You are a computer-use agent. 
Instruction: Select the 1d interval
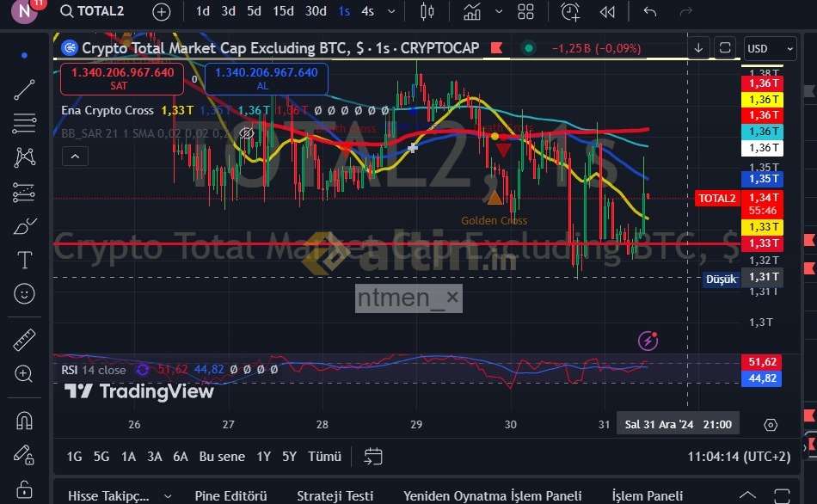coord(203,11)
